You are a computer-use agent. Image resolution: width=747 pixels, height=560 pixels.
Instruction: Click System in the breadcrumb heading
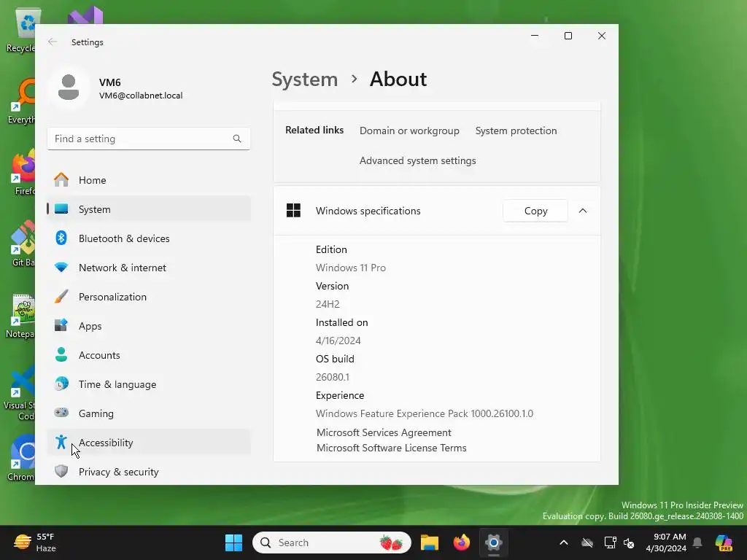click(304, 79)
